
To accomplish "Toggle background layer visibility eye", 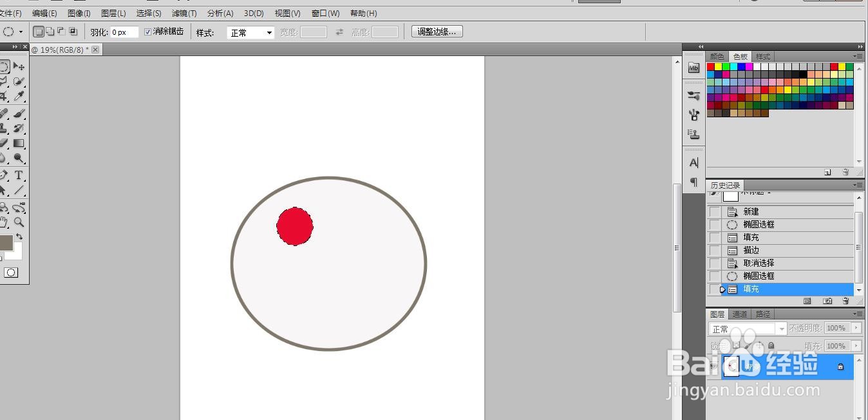I will coord(713,367).
